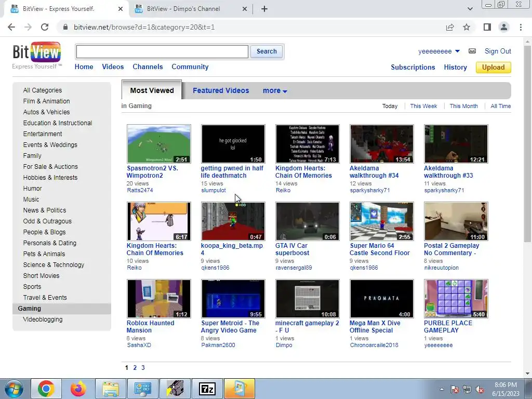Toggle the browser side panel icon
The image size is (532, 399).
[487, 27]
